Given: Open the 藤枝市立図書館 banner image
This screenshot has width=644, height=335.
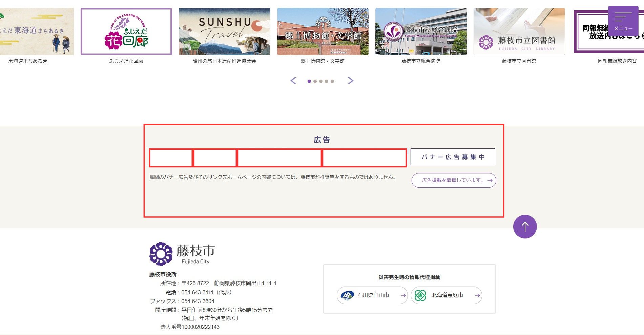Looking at the screenshot, I should tap(519, 32).
